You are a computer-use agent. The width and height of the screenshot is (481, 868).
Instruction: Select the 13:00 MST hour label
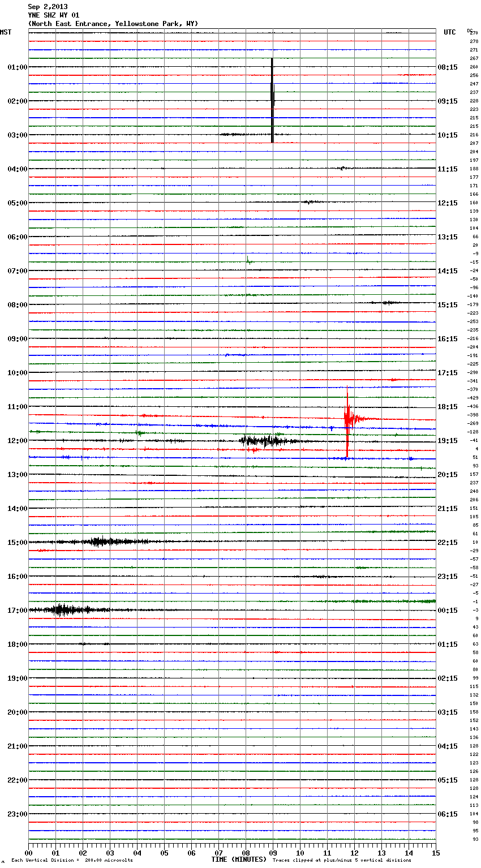click(18, 475)
